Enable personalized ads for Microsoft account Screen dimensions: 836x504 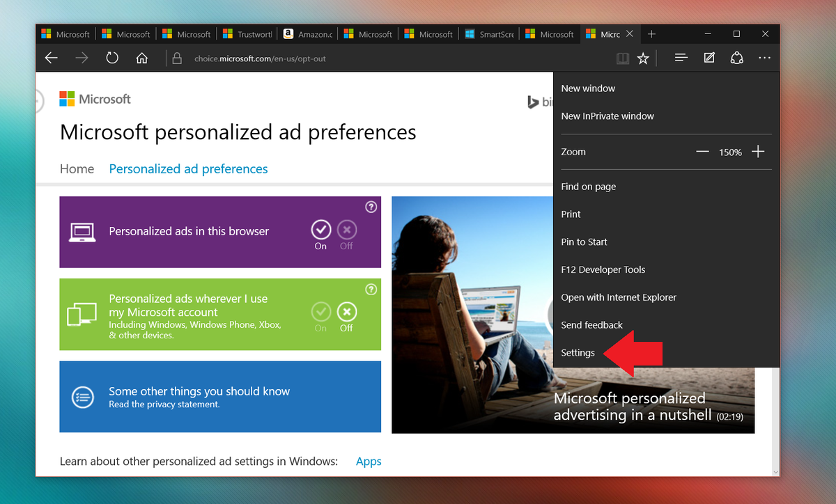[321, 312]
